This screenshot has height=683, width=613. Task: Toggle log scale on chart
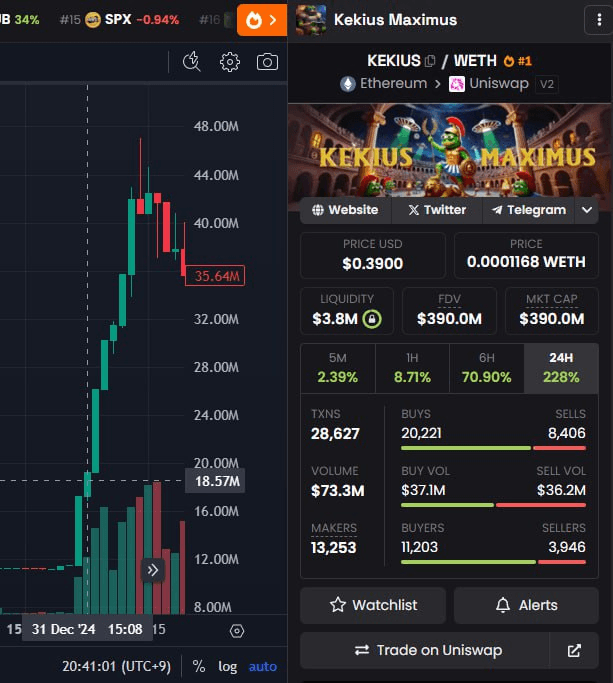(227, 666)
